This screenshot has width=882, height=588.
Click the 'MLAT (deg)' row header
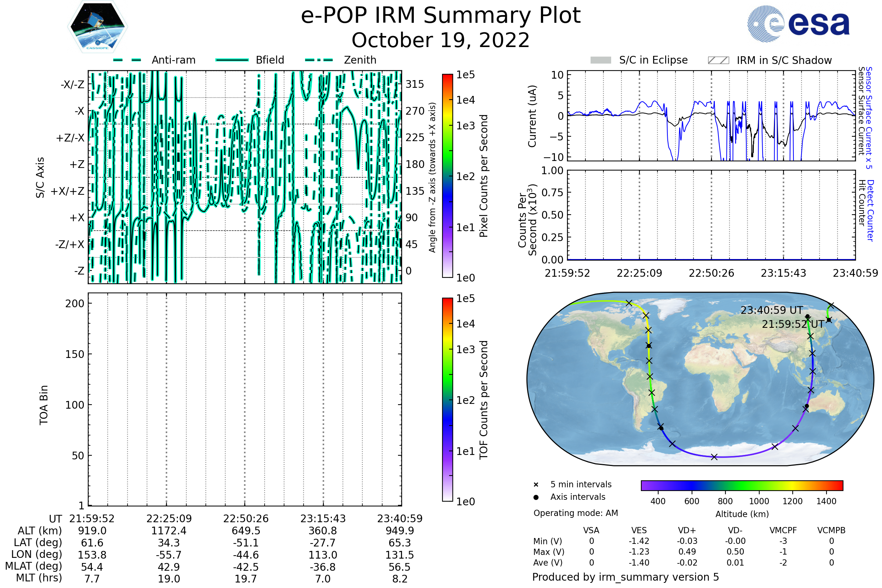click(33, 566)
